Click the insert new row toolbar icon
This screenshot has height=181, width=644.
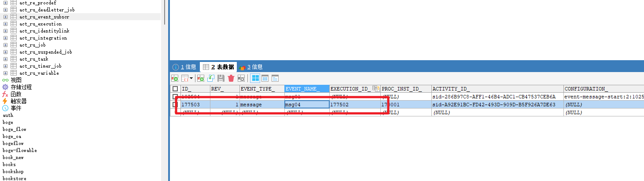pos(201,78)
